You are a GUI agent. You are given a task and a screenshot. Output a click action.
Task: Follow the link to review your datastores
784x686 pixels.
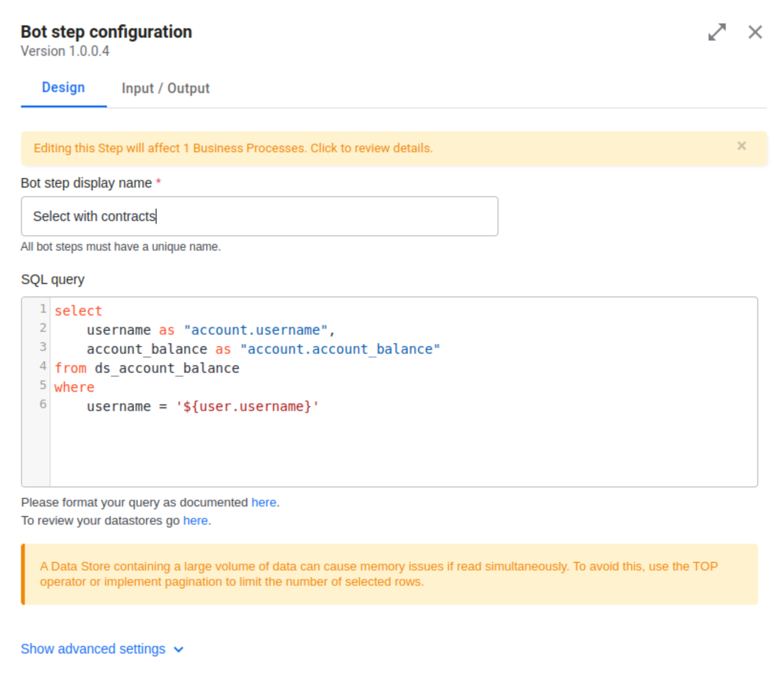click(x=195, y=520)
